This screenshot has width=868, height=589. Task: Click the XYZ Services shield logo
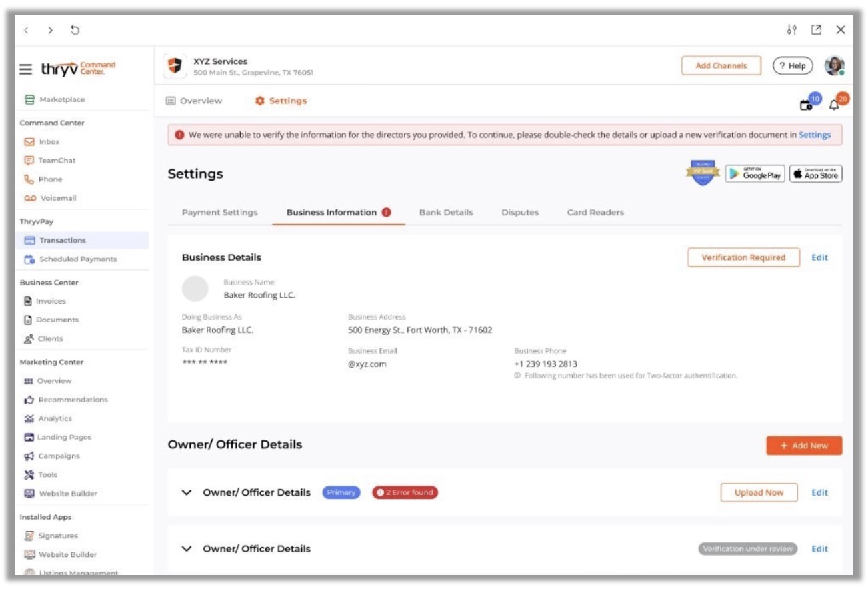174,66
